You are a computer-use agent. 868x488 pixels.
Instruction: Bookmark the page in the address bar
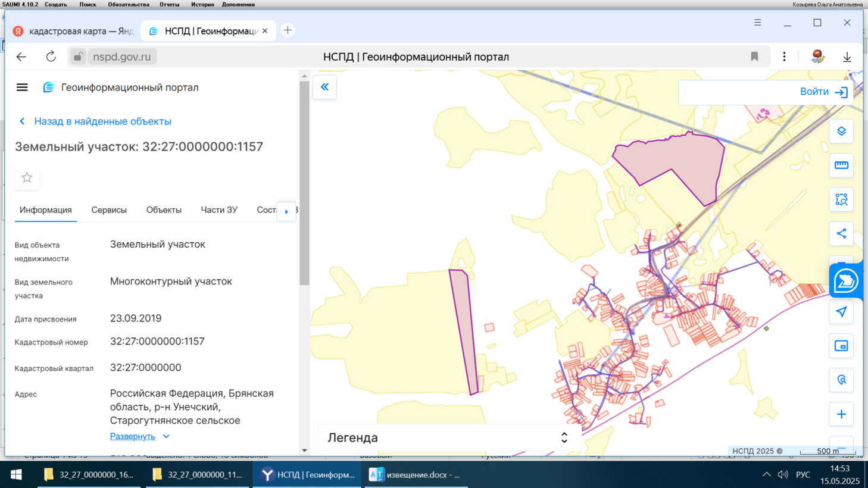pyautogui.click(x=754, y=57)
